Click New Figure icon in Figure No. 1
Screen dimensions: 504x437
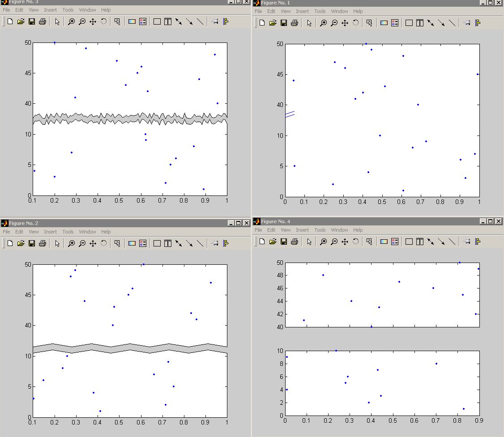(262, 23)
